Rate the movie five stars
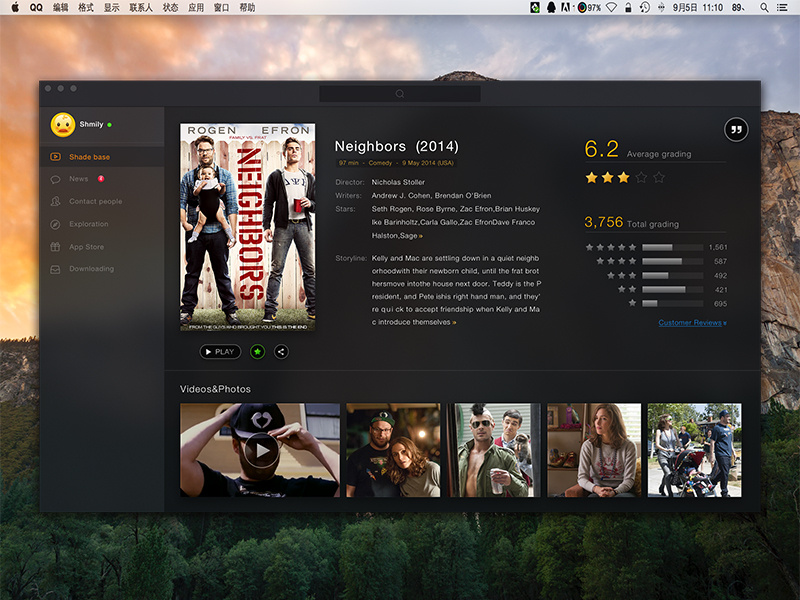 [x=659, y=178]
